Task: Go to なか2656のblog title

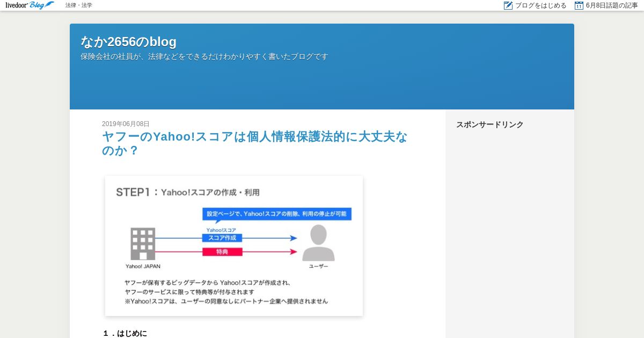Action: (128, 42)
